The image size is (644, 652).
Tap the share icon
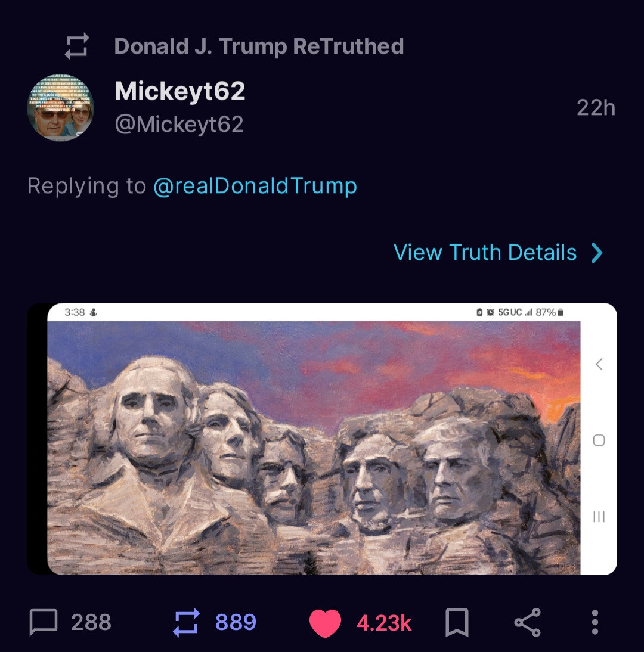click(527, 623)
